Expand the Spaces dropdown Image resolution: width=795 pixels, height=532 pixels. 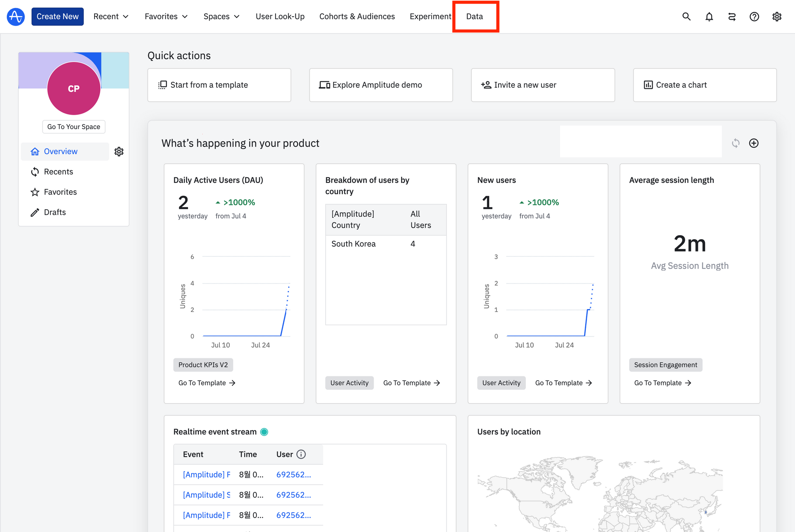[221, 17]
